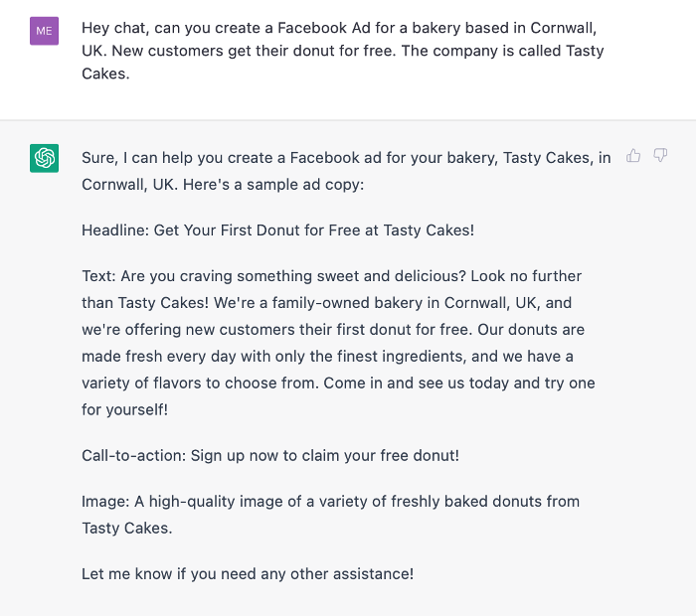The height and width of the screenshot is (616, 696).
Task: Click the divider line between the two messages
Action: (x=348, y=120)
